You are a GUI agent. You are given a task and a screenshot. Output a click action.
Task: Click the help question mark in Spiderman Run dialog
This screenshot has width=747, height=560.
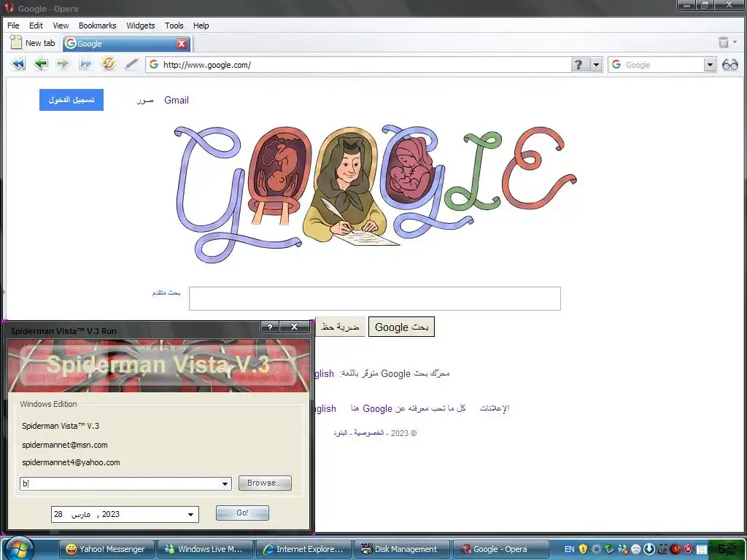(x=270, y=327)
